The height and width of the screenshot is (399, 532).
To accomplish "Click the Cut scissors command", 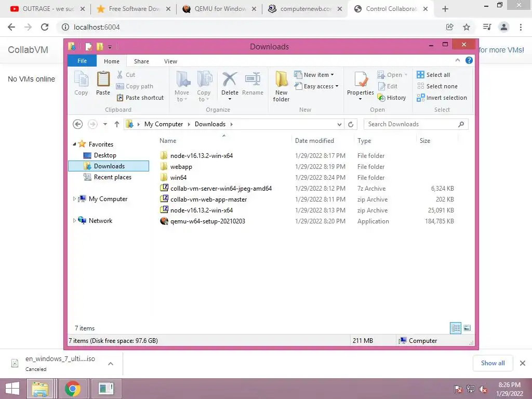I will tap(126, 75).
